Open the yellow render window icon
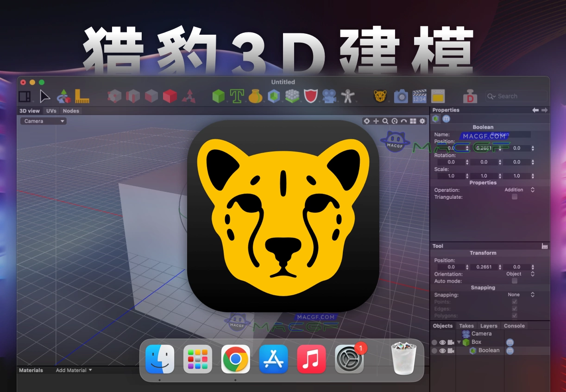 pyautogui.click(x=438, y=96)
